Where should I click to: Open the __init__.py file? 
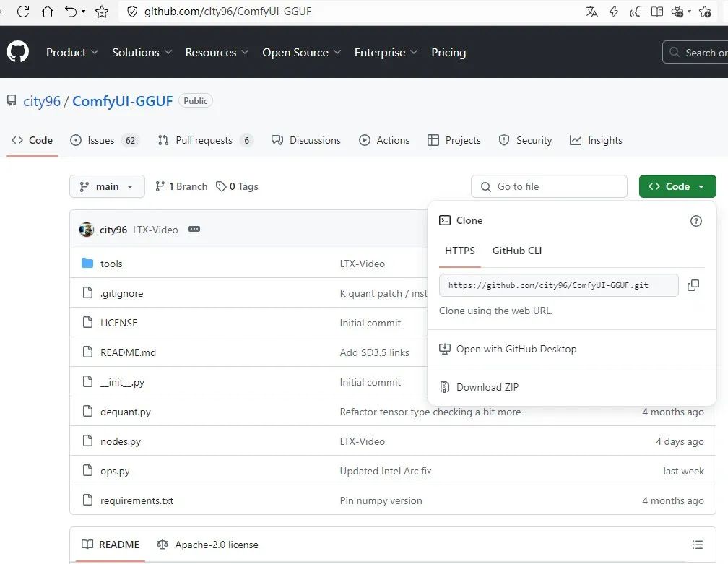click(123, 382)
